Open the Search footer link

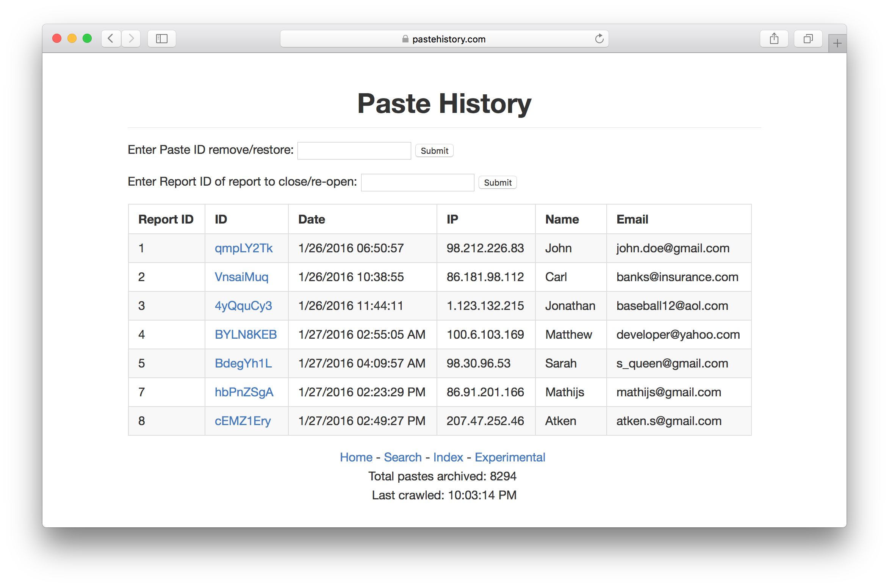[402, 457]
